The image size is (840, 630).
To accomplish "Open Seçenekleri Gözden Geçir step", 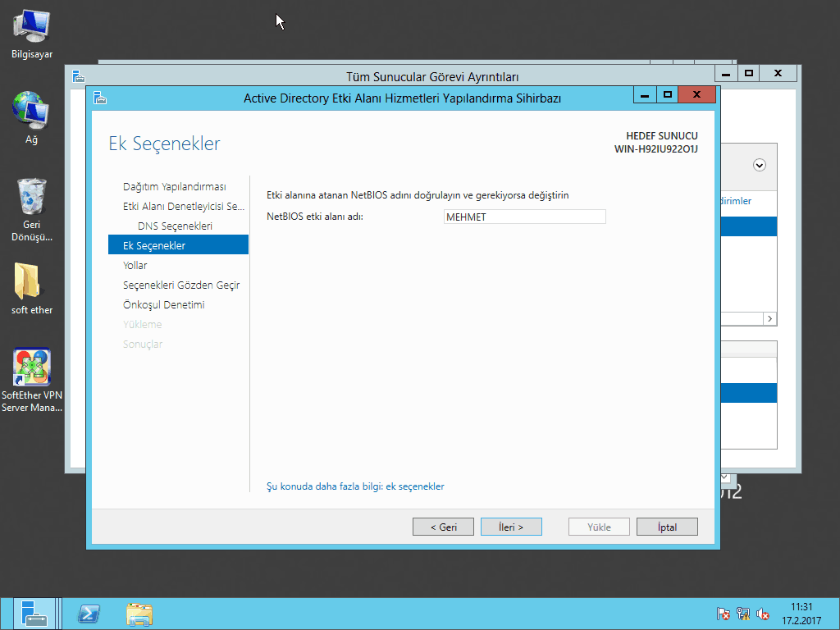I will pyautogui.click(x=180, y=285).
